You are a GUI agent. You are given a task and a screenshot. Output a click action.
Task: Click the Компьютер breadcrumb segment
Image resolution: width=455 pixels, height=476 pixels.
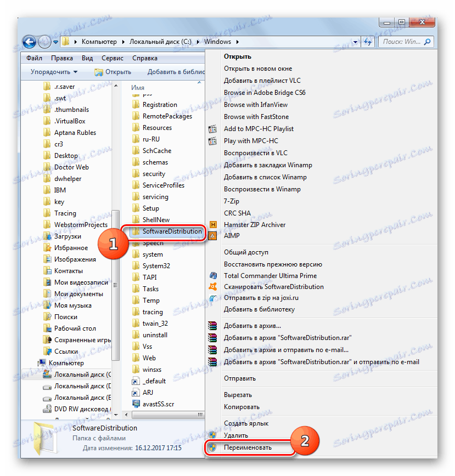coord(99,42)
